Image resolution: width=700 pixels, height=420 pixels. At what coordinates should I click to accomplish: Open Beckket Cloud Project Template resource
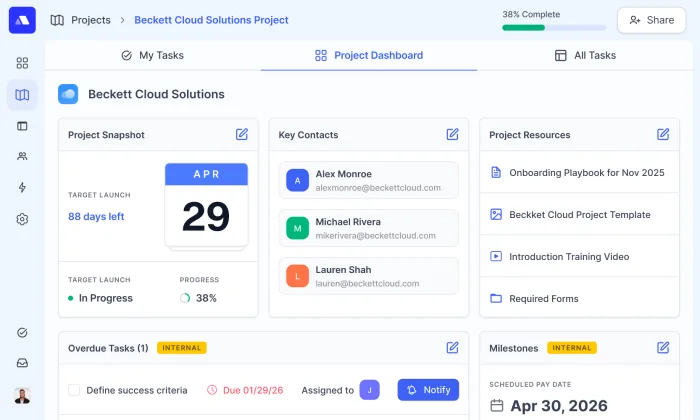[x=579, y=215]
